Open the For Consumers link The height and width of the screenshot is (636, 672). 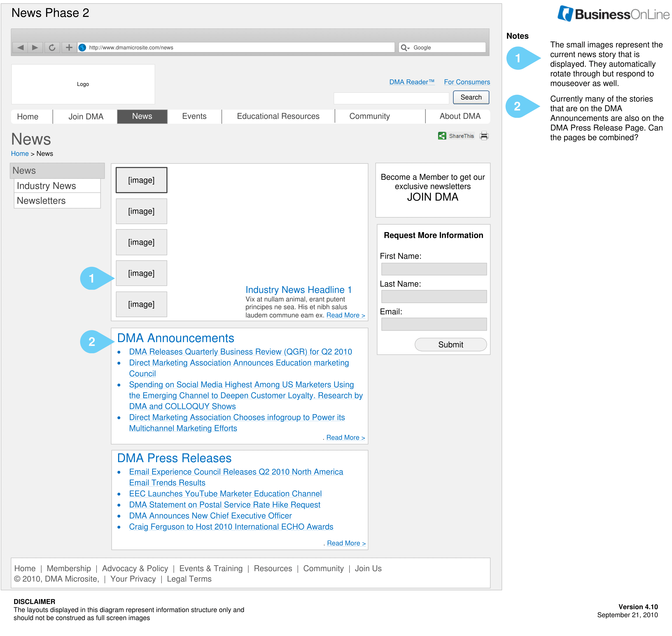467,82
